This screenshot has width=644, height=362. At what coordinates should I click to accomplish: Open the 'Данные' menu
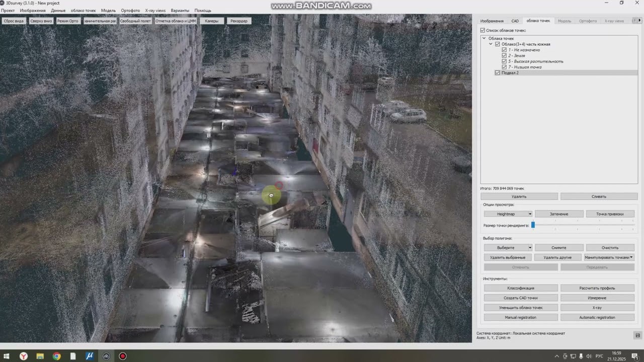pos(58,11)
